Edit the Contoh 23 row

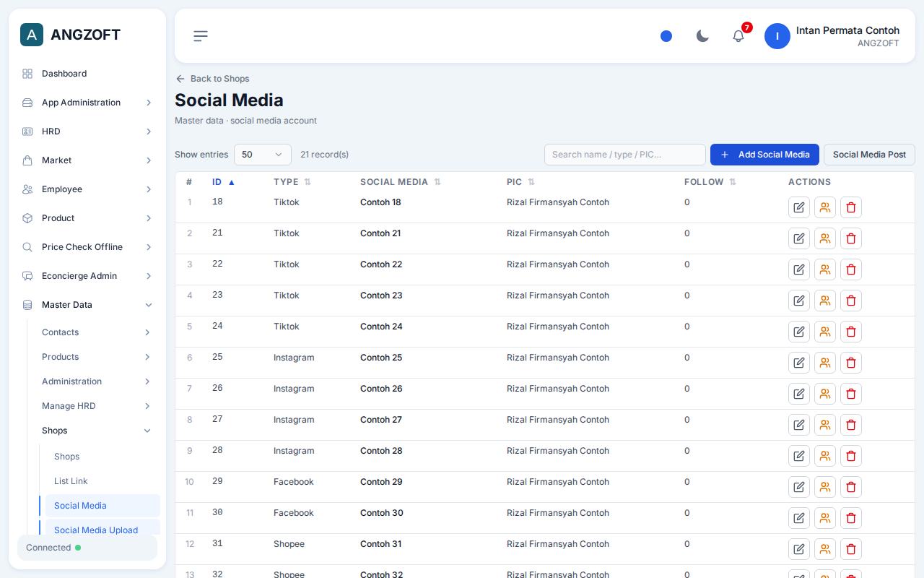click(x=799, y=301)
